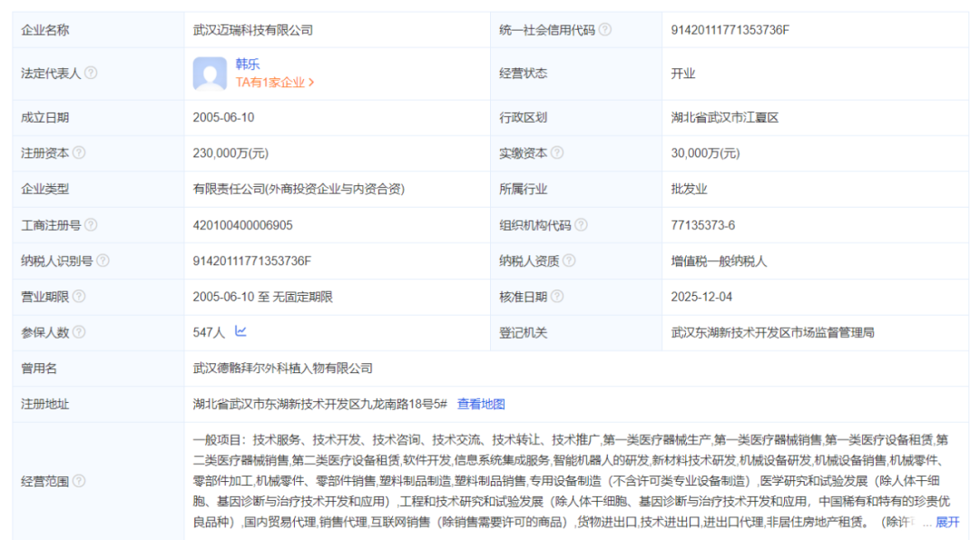Click help icon next to 纳税人资质
The width and height of the screenshot is (980, 540).
[569, 260]
